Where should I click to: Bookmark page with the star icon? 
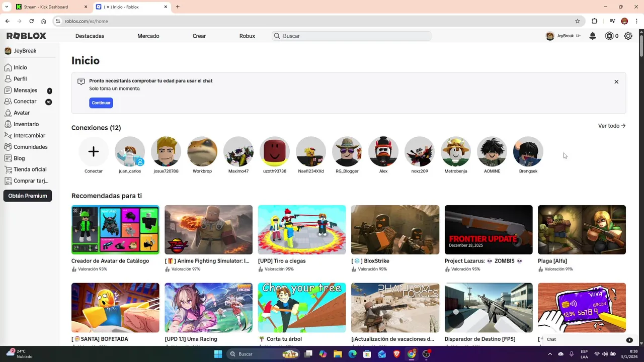(578, 21)
